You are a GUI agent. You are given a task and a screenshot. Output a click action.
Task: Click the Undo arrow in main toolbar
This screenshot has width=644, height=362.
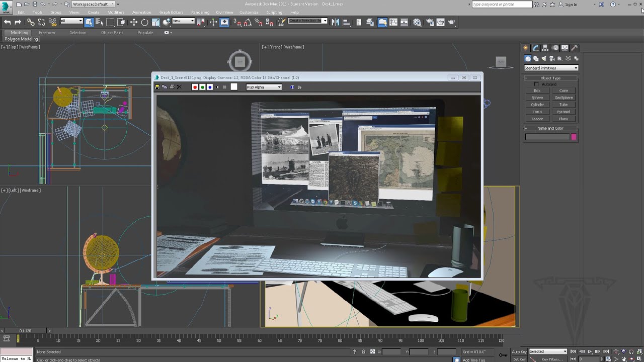pyautogui.click(x=7, y=22)
